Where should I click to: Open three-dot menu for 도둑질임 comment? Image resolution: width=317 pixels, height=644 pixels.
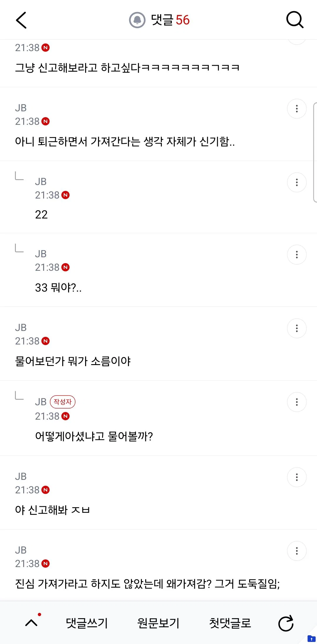coord(297,551)
